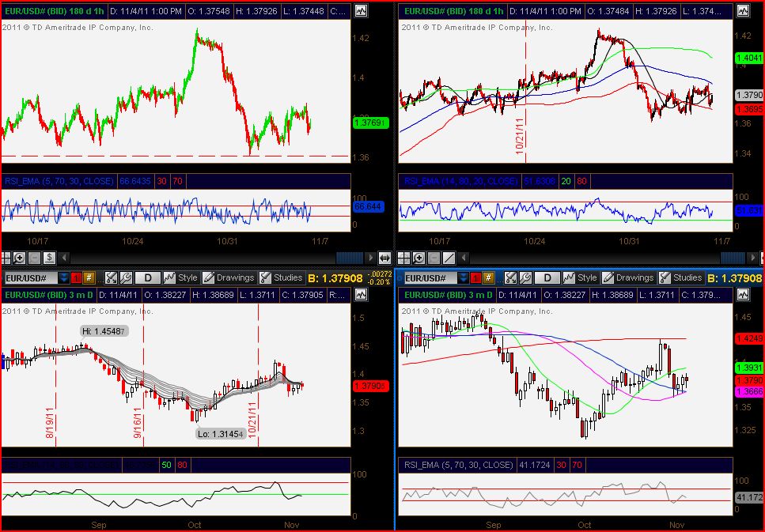Click the dollar sign icon in top-left chart toolbar
765x532 pixels.
click(49, 258)
